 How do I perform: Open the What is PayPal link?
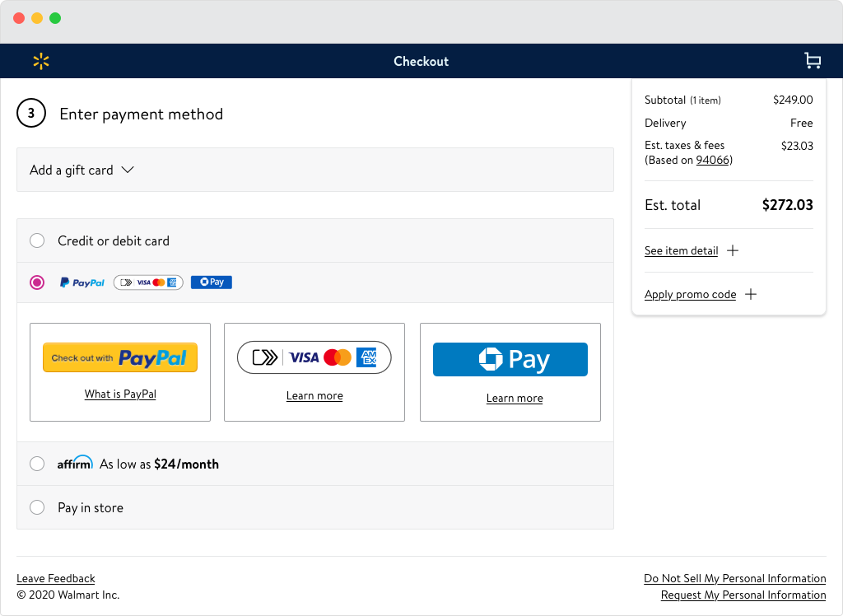coord(120,394)
